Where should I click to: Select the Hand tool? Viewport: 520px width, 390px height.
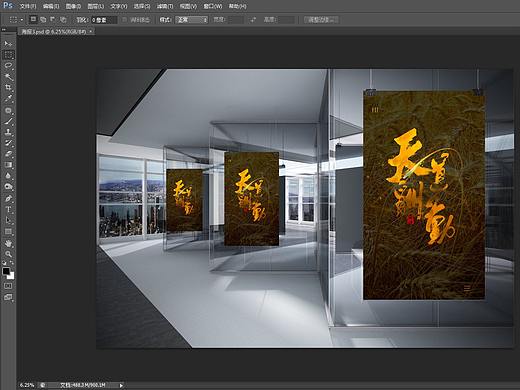(x=8, y=244)
